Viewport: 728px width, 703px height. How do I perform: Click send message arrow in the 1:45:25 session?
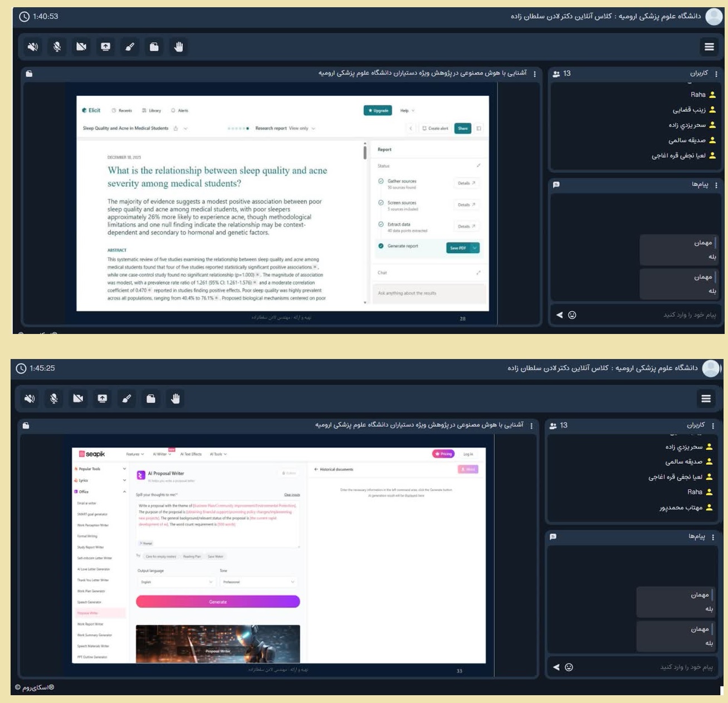coord(556,667)
